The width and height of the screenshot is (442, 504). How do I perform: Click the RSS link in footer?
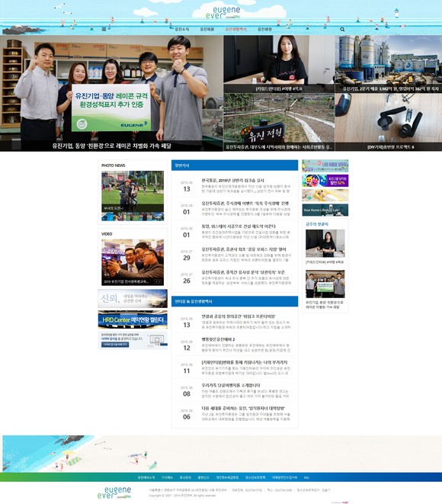pos(306,477)
